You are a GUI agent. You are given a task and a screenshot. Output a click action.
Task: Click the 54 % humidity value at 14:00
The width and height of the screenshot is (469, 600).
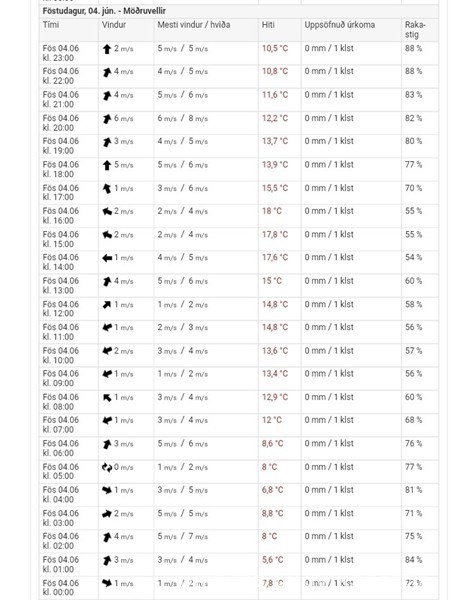[414, 257]
